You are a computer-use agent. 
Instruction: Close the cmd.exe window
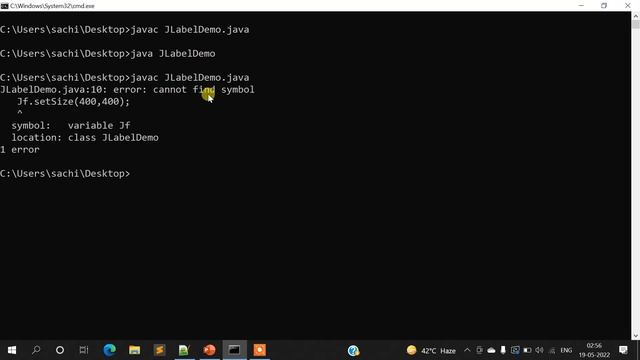click(x=628, y=6)
